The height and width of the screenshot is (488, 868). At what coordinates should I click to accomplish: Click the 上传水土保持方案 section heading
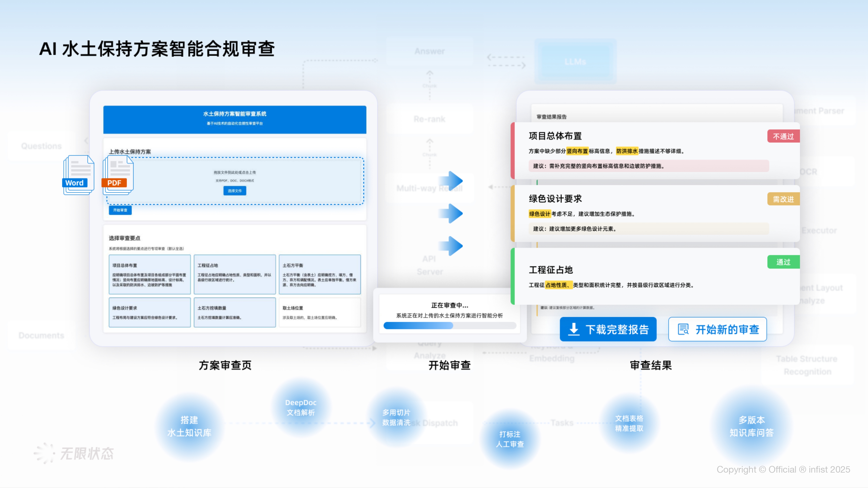point(130,152)
